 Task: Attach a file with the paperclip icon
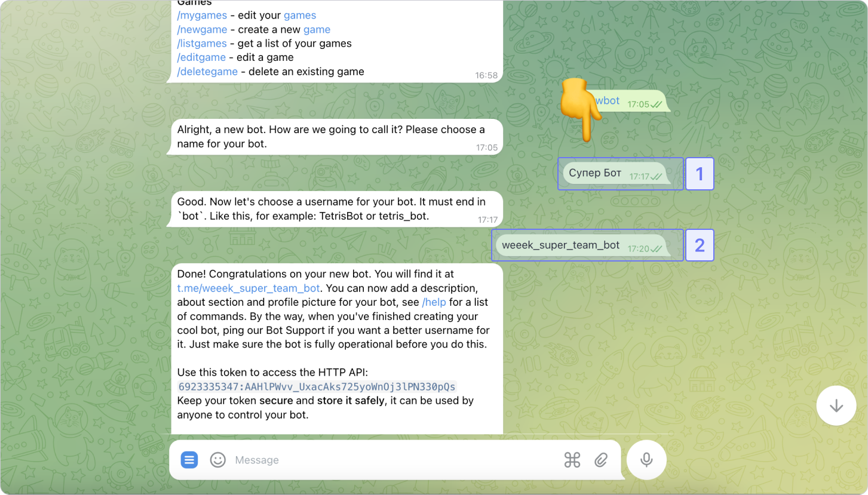tap(601, 460)
